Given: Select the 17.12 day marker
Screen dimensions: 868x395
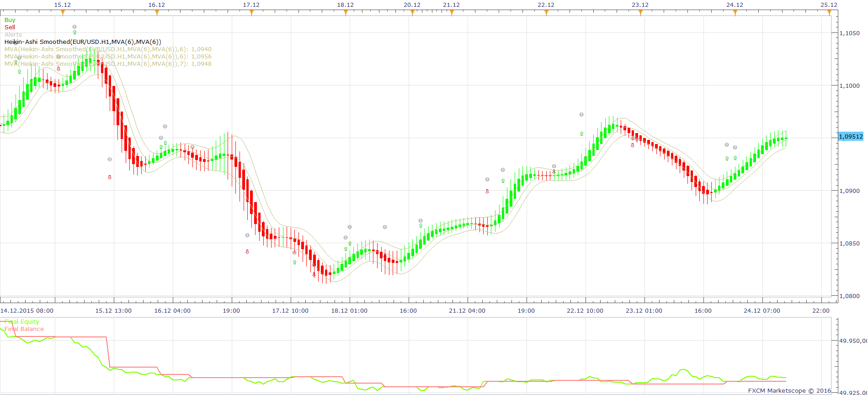Looking at the screenshot, I should tap(251, 13).
